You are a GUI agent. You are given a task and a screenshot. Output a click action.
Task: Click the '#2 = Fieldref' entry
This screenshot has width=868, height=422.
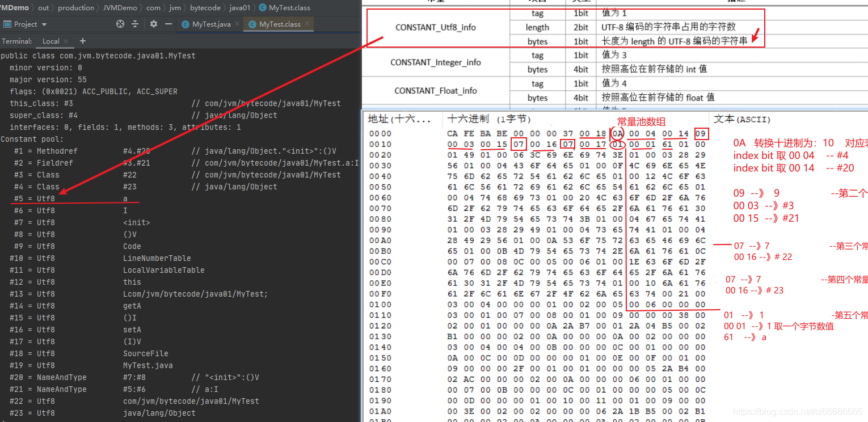(x=186, y=163)
